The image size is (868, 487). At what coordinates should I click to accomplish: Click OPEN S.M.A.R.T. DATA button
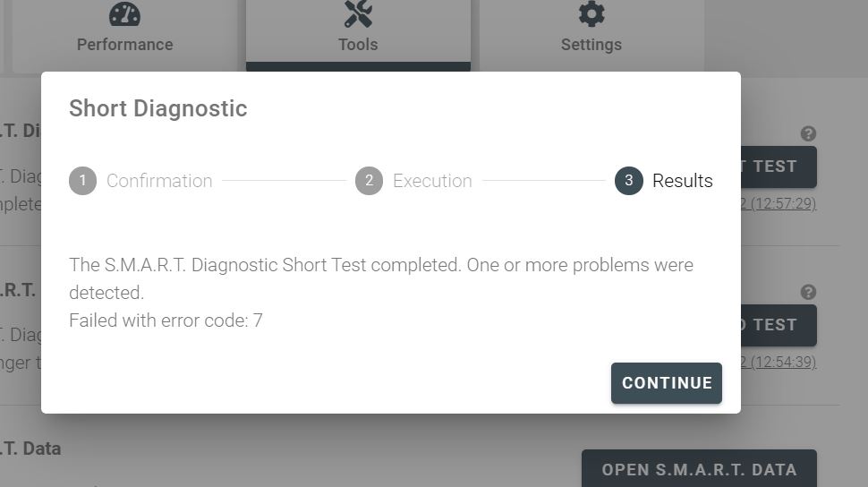[x=699, y=469]
